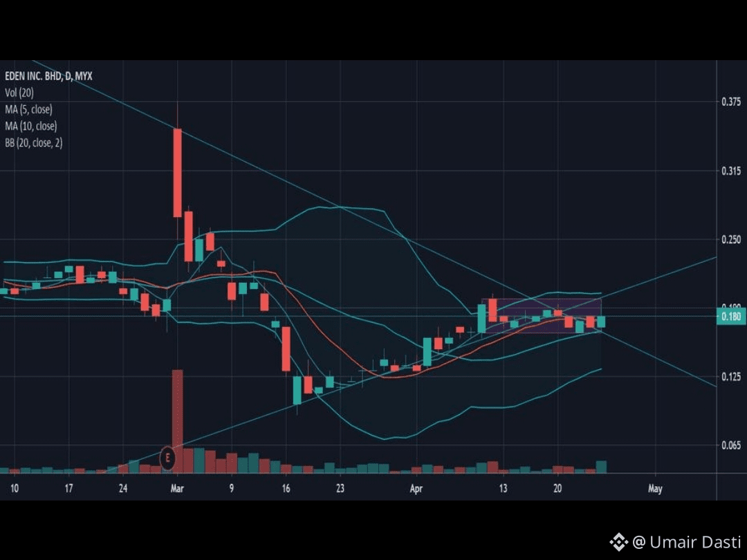This screenshot has height=560, width=747.
Task: Select the MA (5, close) indicator label
Action: (x=28, y=109)
